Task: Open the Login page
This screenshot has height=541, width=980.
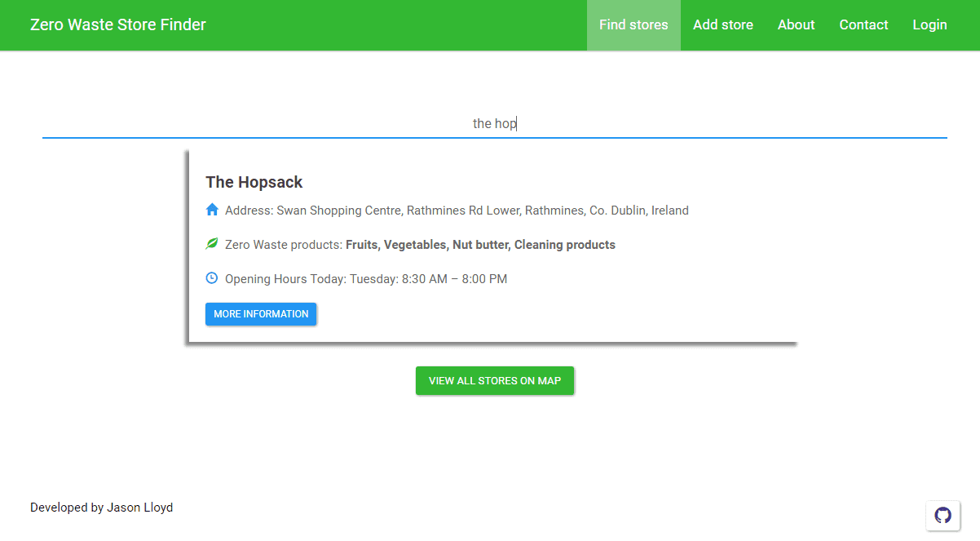Action: pyautogui.click(x=929, y=25)
